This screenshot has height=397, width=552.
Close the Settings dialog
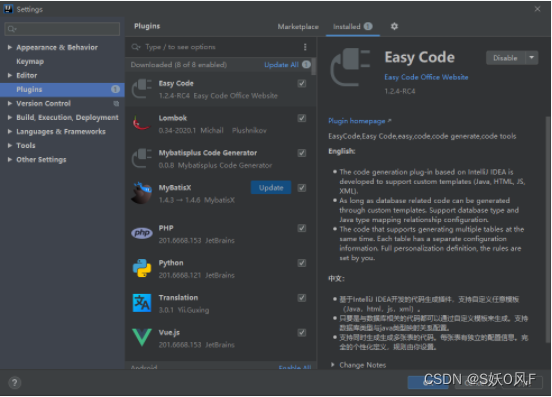[537, 9]
